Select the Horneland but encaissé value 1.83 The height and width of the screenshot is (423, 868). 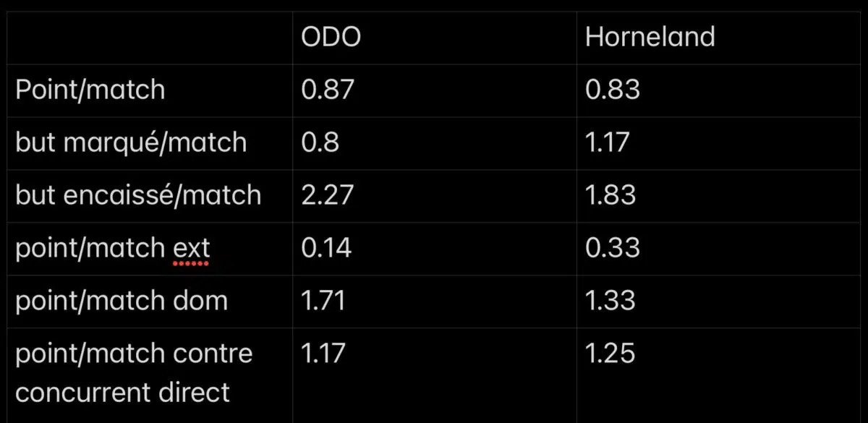coord(610,195)
